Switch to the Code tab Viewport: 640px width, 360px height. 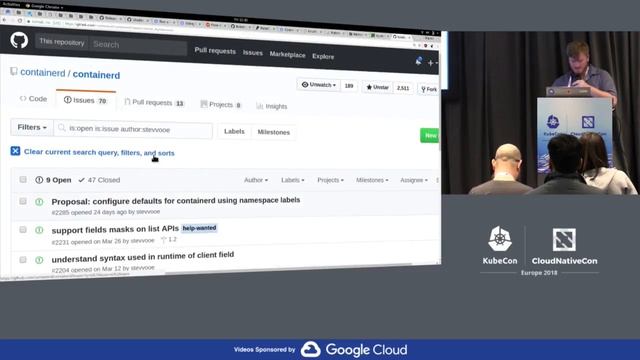(x=33, y=99)
